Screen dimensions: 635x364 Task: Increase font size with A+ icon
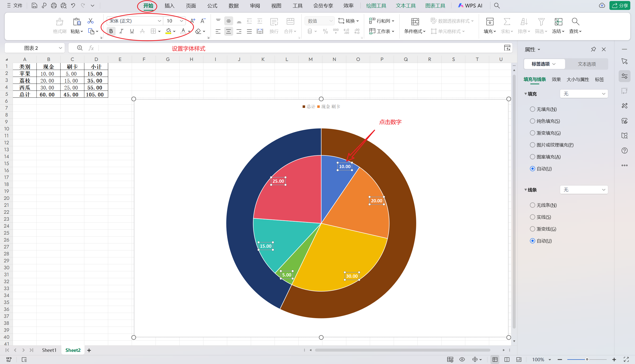point(192,21)
